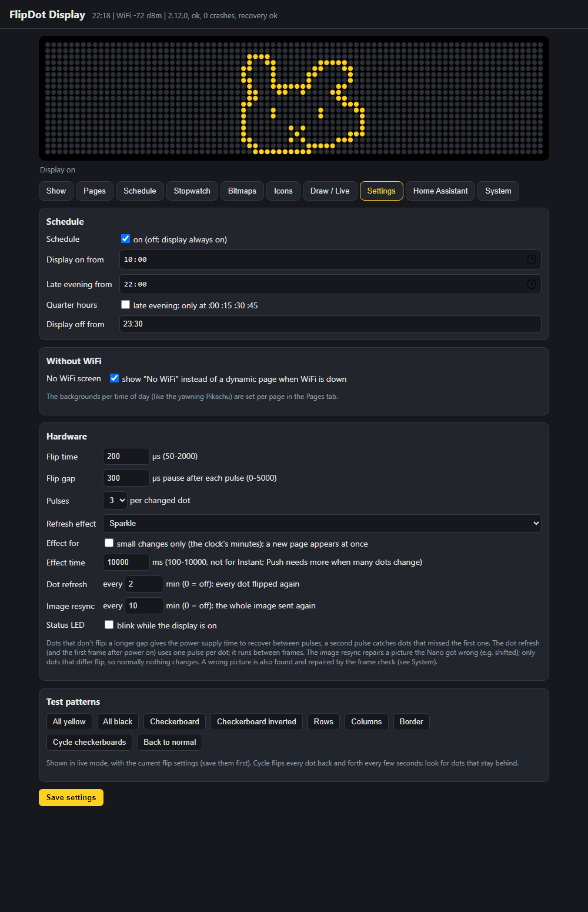Click the Image resync minutes field
The image size is (588, 912).
click(x=144, y=605)
